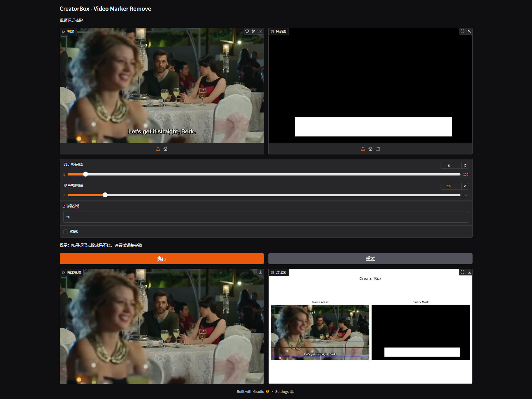The height and width of the screenshot is (399, 532).
Task: Click the orange 执行 button
Action: point(162,259)
